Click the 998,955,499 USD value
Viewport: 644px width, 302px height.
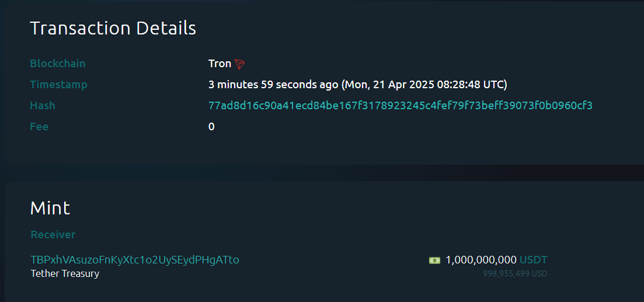coord(514,273)
